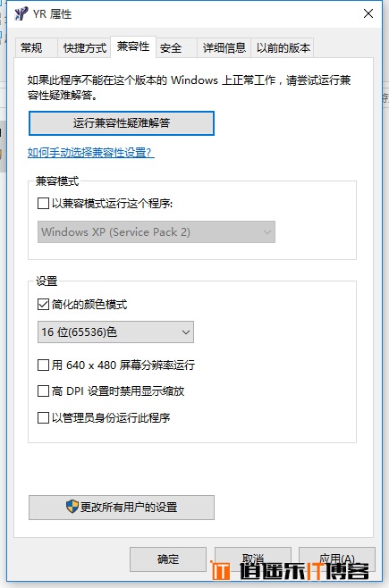Enable 以兼容模式运行这个程序 checkbox
This screenshot has width=389, height=588.
[x=44, y=204]
